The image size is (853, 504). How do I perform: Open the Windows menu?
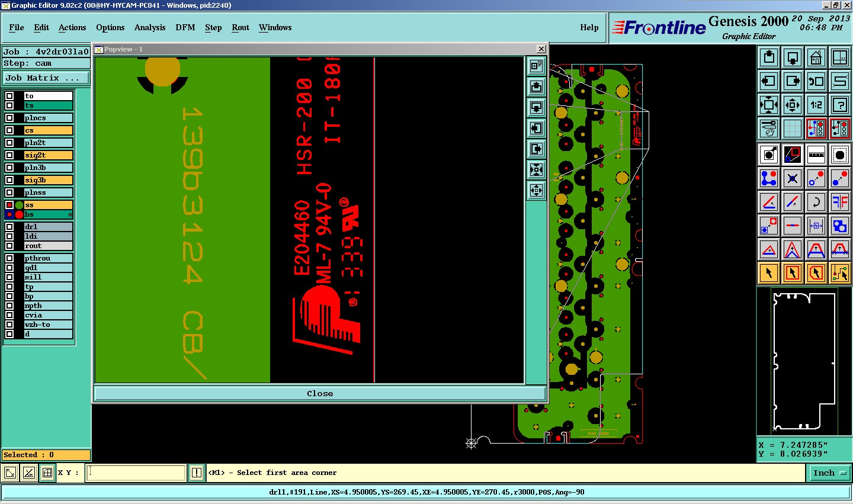pyautogui.click(x=275, y=27)
